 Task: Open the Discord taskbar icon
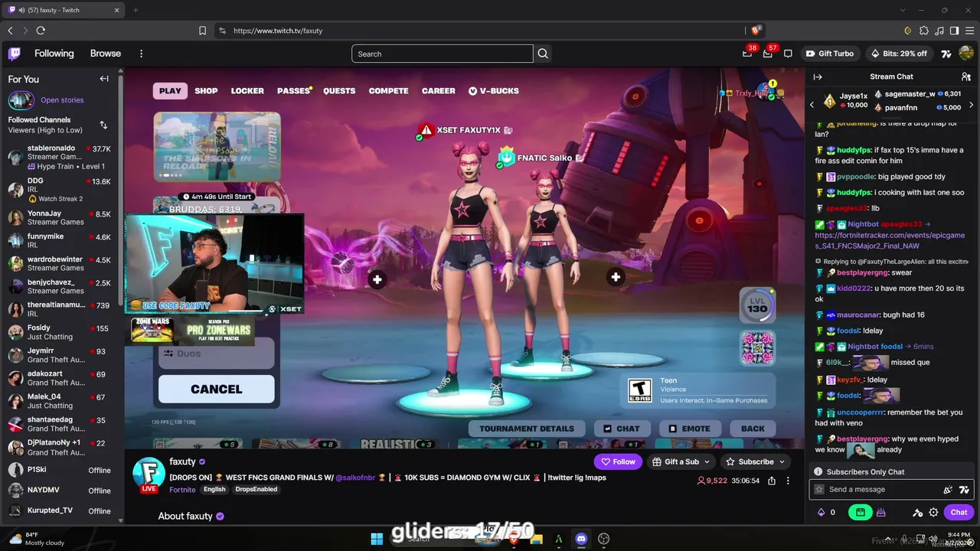click(x=581, y=539)
